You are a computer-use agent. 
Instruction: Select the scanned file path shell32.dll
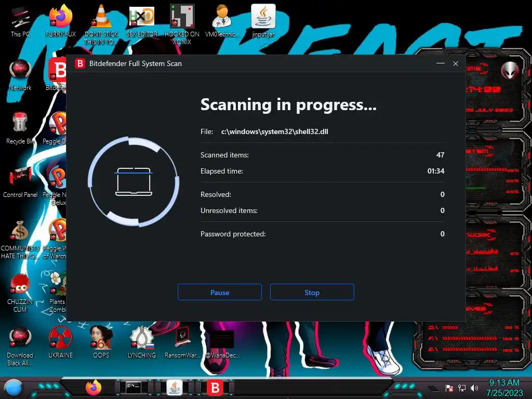pos(274,131)
